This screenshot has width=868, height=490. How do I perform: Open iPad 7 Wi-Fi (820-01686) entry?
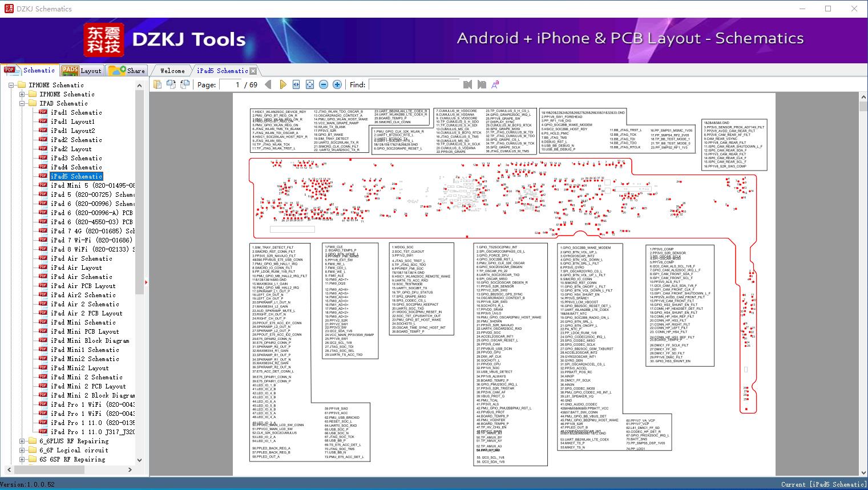click(91, 240)
